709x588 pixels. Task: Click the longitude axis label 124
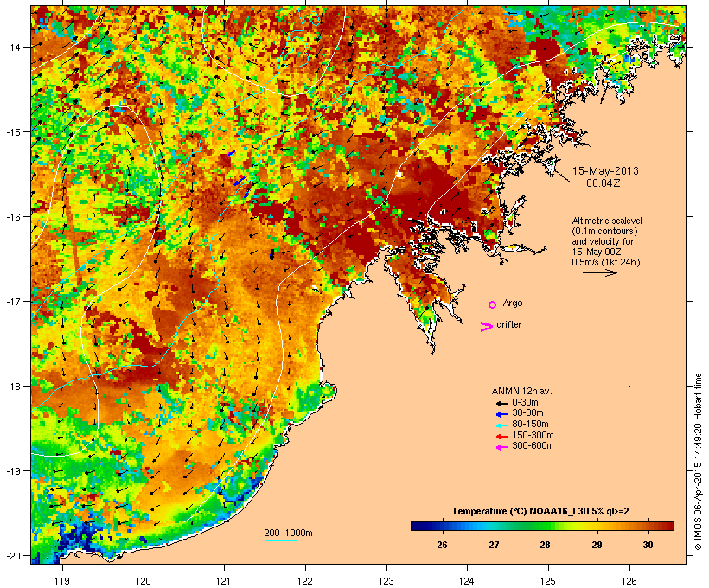click(x=467, y=581)
